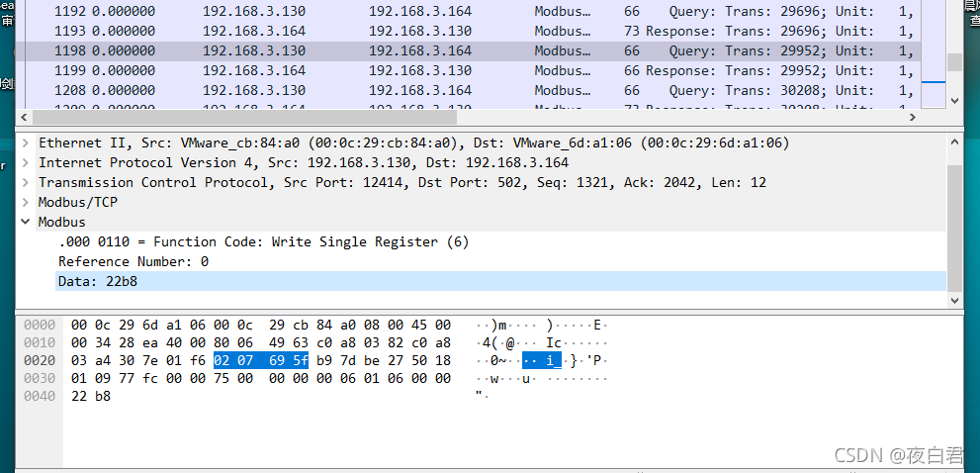Image resolution: width=980 pixels, height=473 pixels.
Task: Click the packet list scroll down arrow
Action: (x=953, y=100)
